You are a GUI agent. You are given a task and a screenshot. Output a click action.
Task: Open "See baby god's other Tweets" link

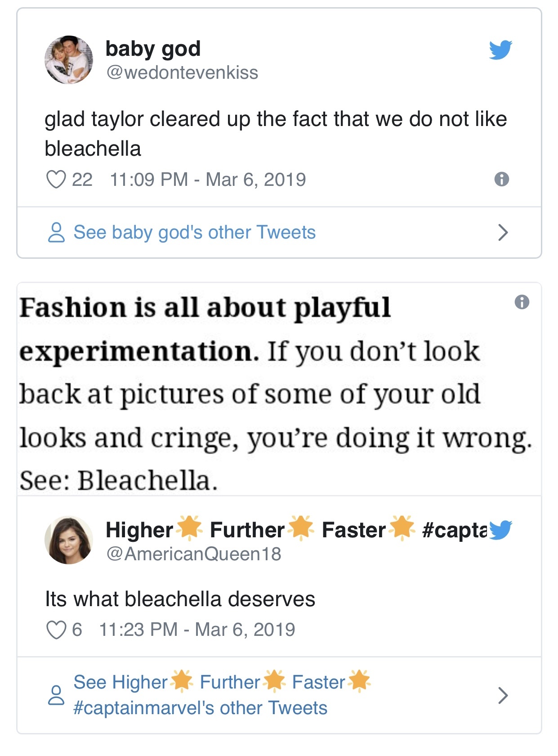click(x=194, y=233)
